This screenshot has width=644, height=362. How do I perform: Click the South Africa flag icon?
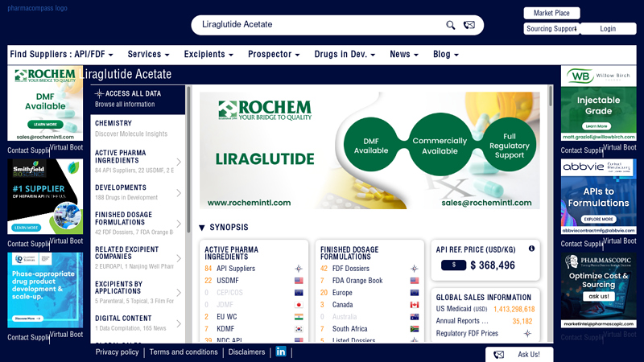point(415,329)
